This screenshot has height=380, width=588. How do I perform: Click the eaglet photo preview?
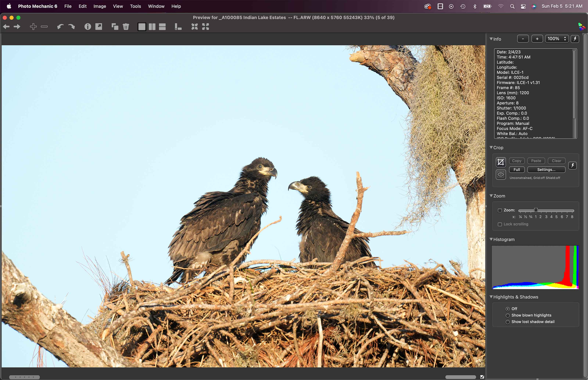(243, 206)
